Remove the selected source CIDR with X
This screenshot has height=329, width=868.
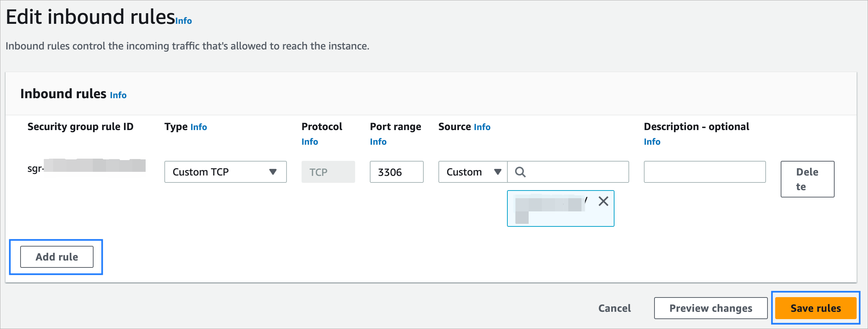pos(603,201)
